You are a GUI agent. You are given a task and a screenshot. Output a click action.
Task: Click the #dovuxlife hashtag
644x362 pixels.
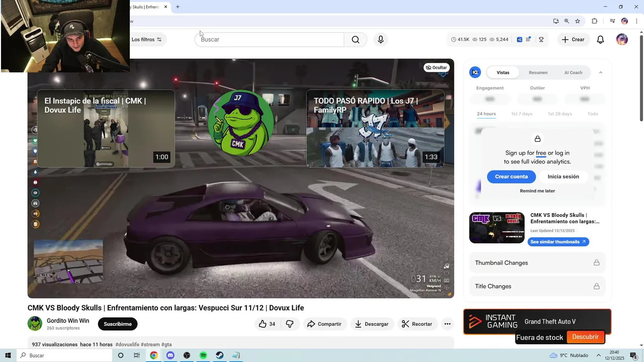click(127, 345)
